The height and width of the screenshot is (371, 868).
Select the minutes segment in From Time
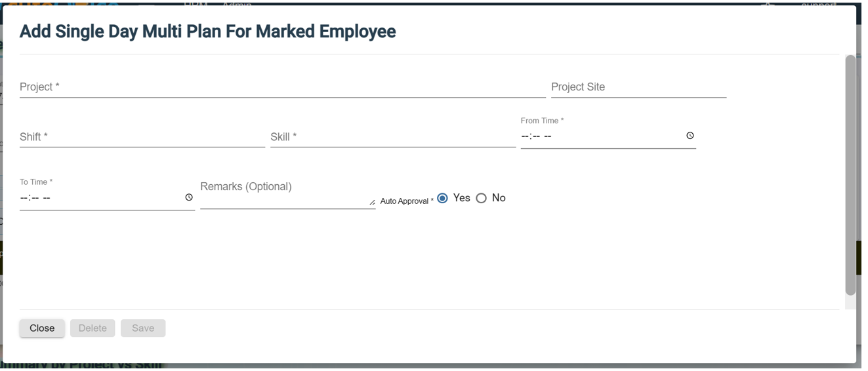point(535,136)
